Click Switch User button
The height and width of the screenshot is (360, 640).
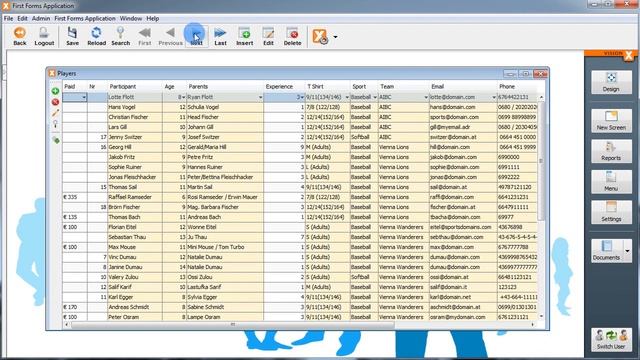click(x=611, y=340)
